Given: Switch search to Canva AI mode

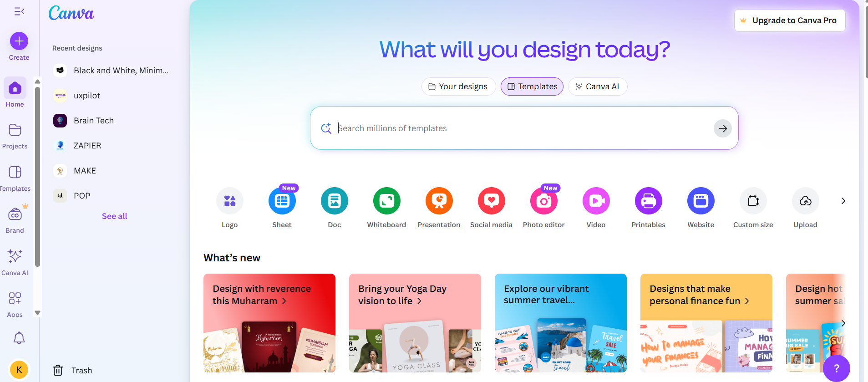Looking at the screenshot, I should point(598,87).
